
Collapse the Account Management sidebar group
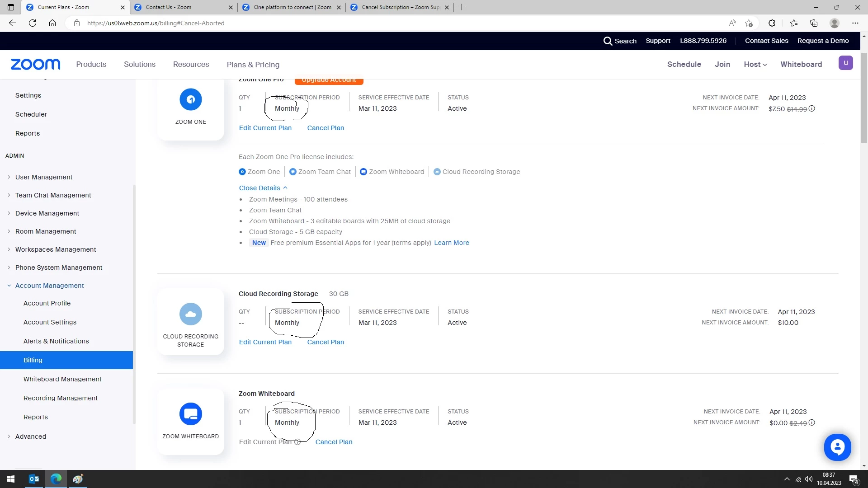[x=49, y=286]
